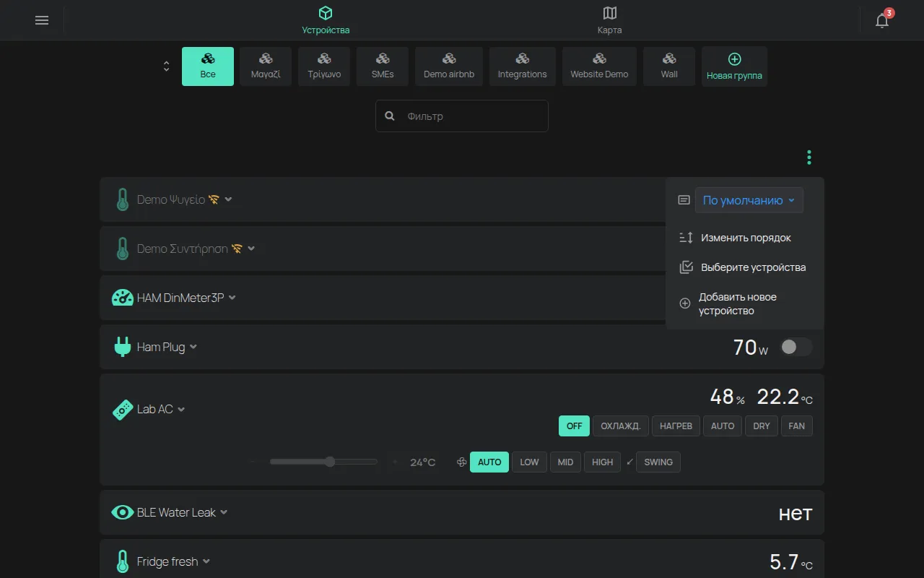This screenshot has height=578, width=924.
Task: Click the Lab AC remote icon
Action: click(x=123, y=410)
